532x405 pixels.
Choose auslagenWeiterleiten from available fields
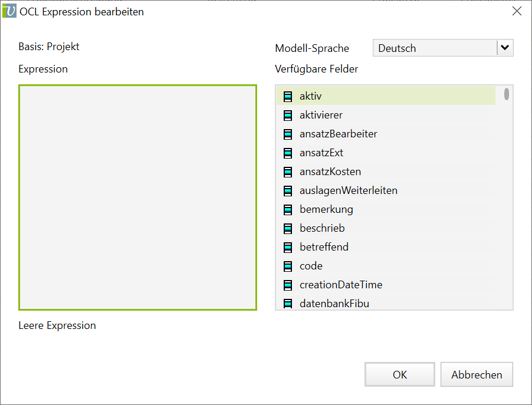[x=348, y=190]
